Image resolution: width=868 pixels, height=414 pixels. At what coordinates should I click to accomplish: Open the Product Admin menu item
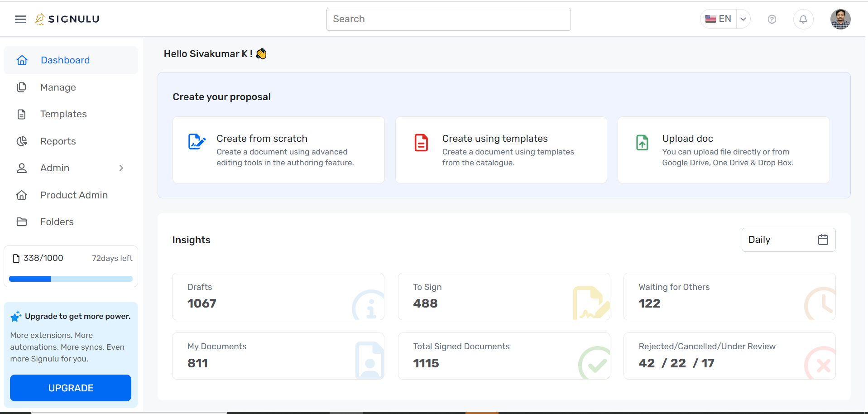(x=74, y=195)
